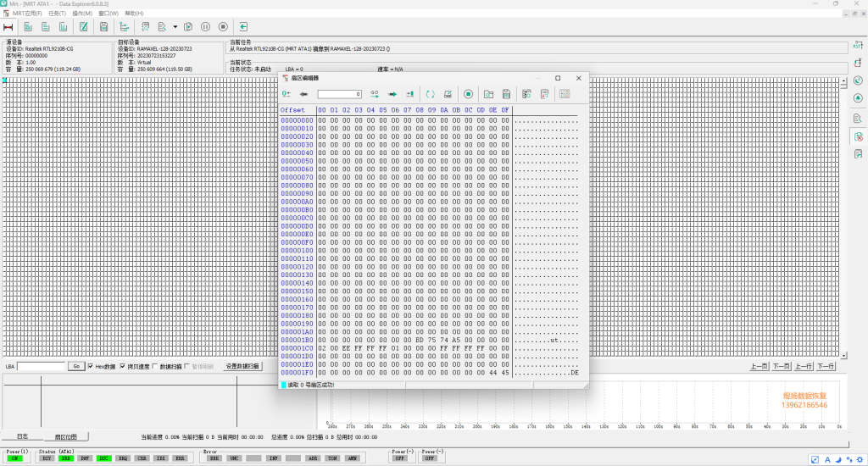Click the open file folder icon in editor
The height and width of the screenshot is (466, 868).
pos(489,94)
